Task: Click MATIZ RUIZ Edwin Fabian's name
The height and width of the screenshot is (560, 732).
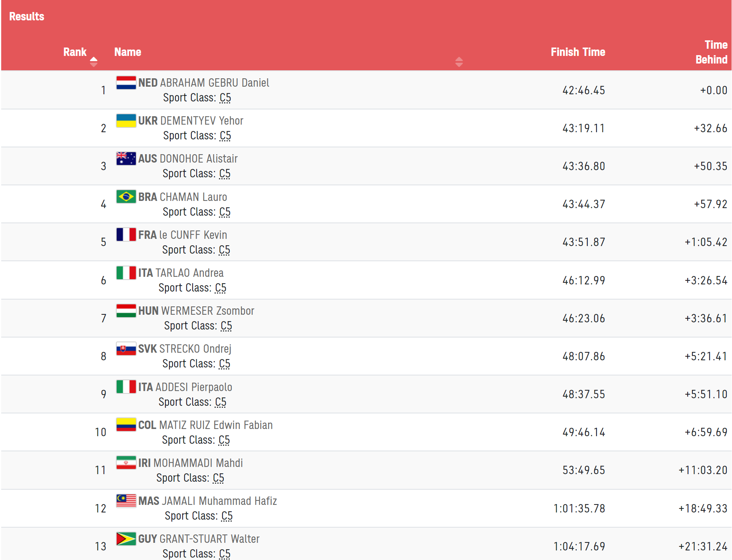Action: 216,425
